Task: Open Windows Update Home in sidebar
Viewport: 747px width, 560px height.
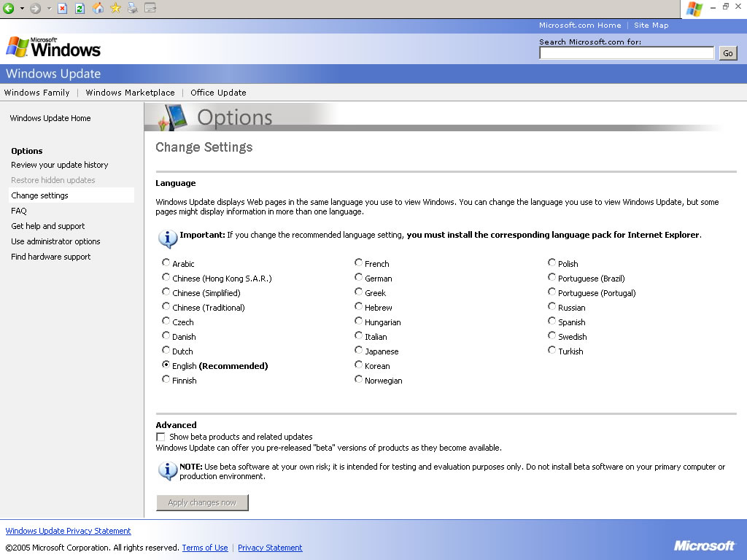Action: pyautogui.click(x=50, y=118)
